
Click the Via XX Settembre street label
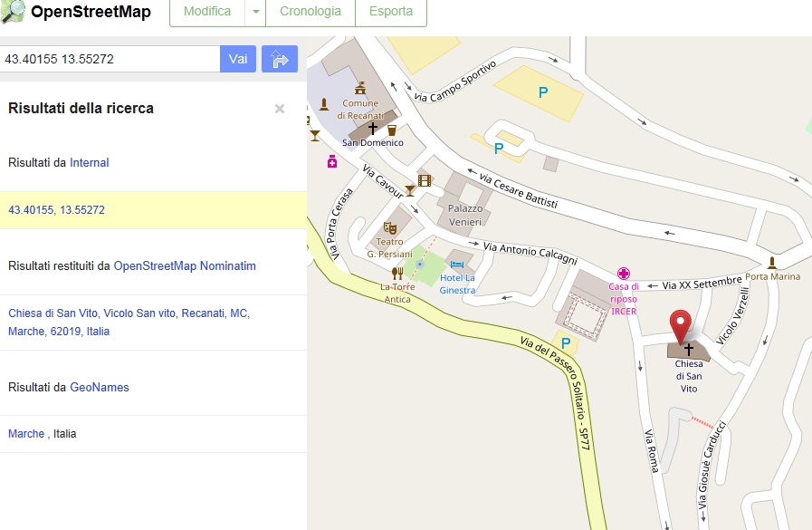tap(702, 283)
